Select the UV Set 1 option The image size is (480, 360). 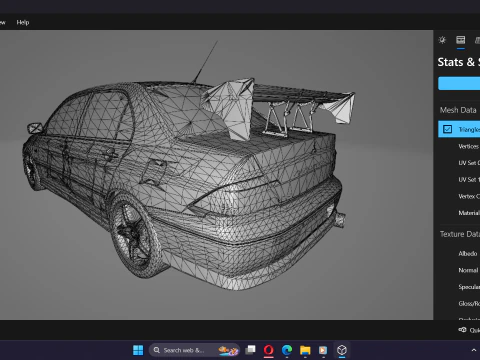click(x=469, y=180)
